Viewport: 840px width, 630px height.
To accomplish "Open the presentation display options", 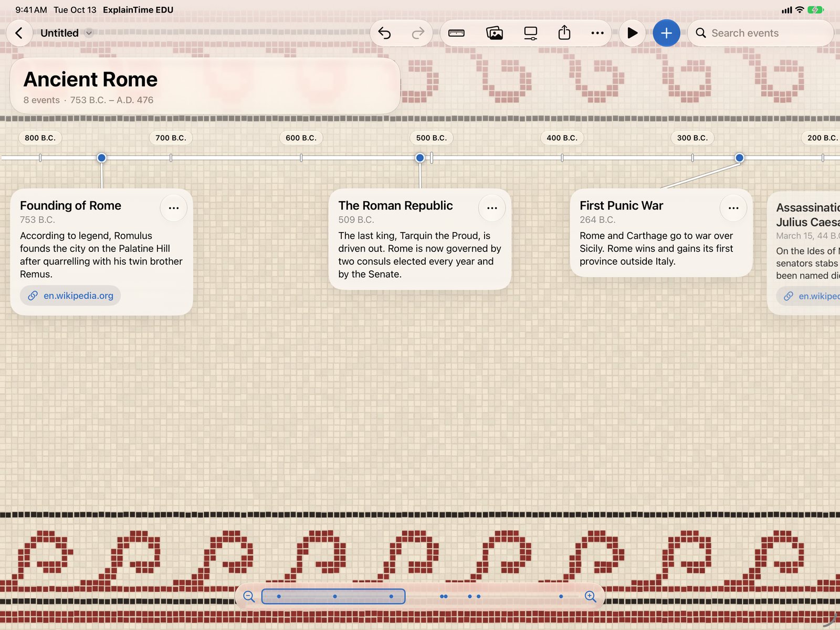I will [x=531, y=33].
